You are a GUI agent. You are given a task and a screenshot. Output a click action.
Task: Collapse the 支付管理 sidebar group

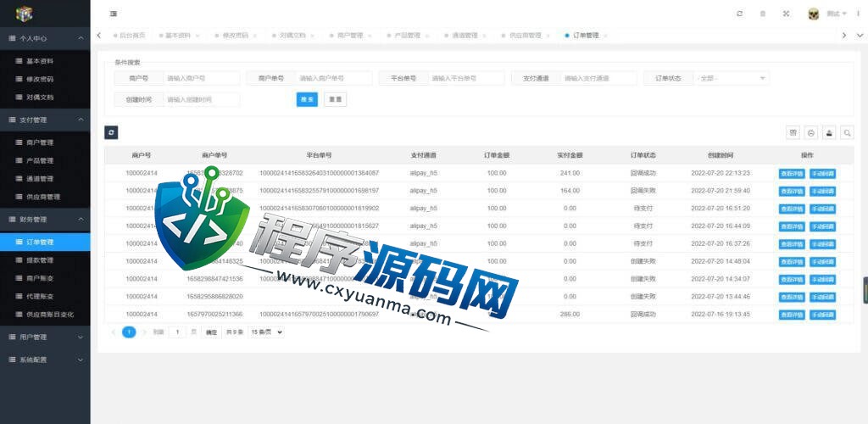(45, 120)
